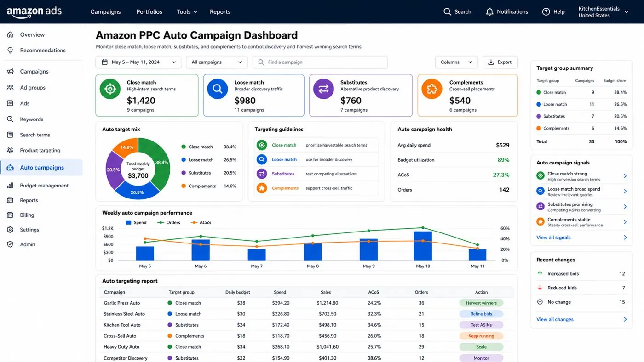The height and width of the screenshot is (362, 644).
Task: Click the Daily budget column header
Action: (x=238, y=292)
